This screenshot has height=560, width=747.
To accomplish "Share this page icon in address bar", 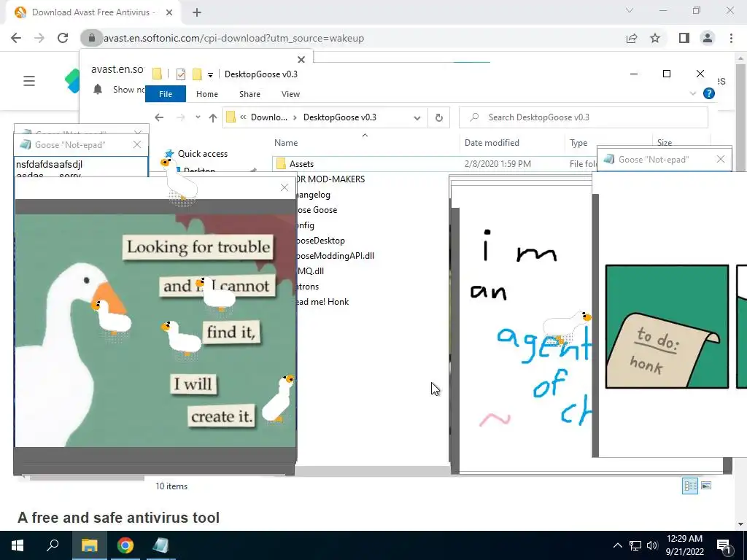I will coord(632,38).
